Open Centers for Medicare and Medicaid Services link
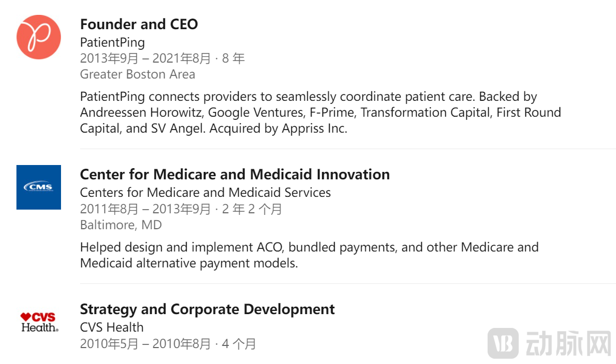This screenshot has width=616, height=364. (205, 192)
